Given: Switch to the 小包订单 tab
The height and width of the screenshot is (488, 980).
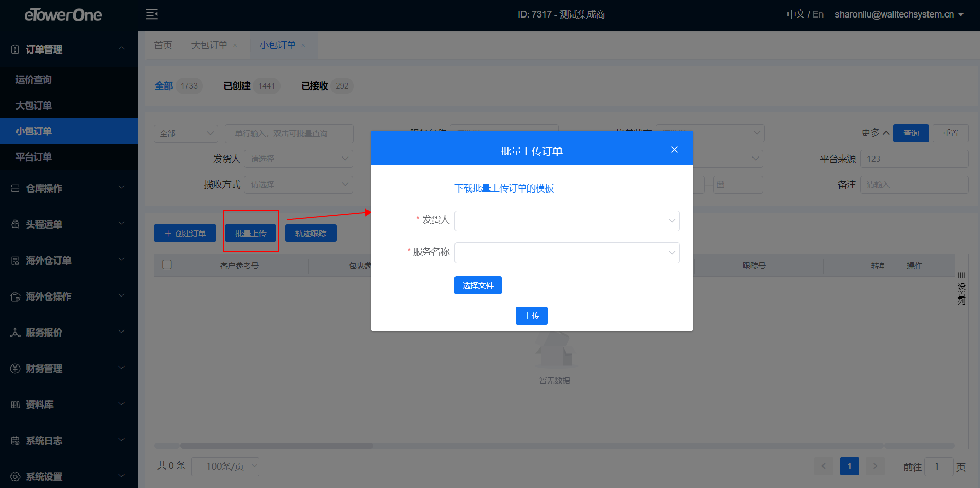Looking at the screenshot, I should (277, 45).
